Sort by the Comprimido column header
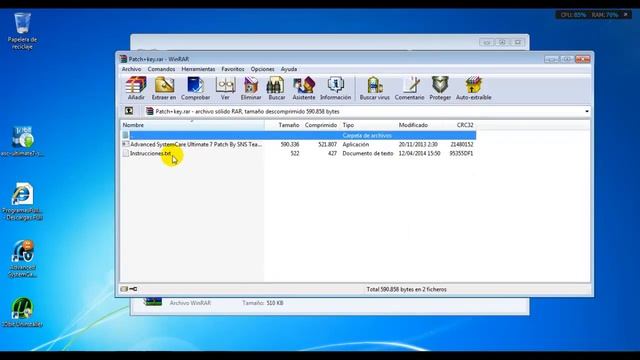 tap(321, 125)
